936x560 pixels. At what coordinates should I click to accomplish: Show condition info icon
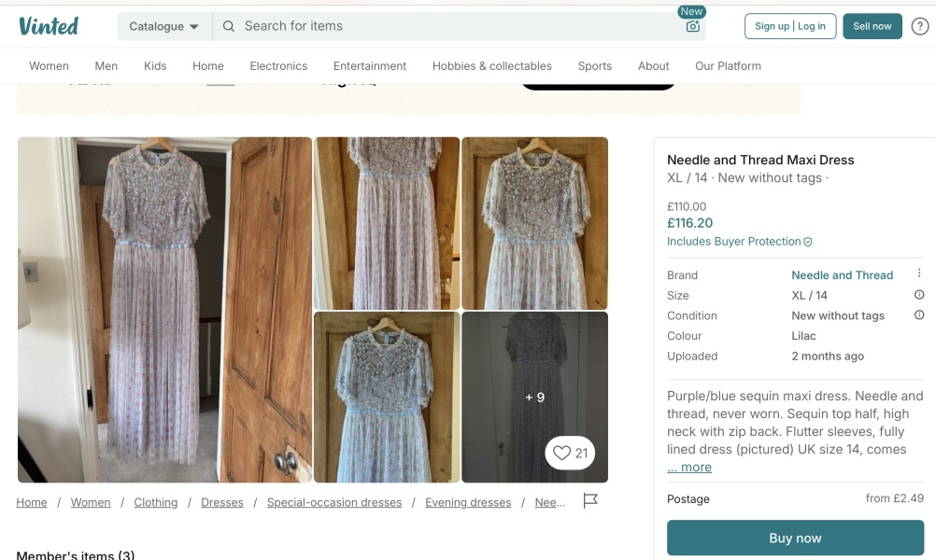click(x=919, y=315)
